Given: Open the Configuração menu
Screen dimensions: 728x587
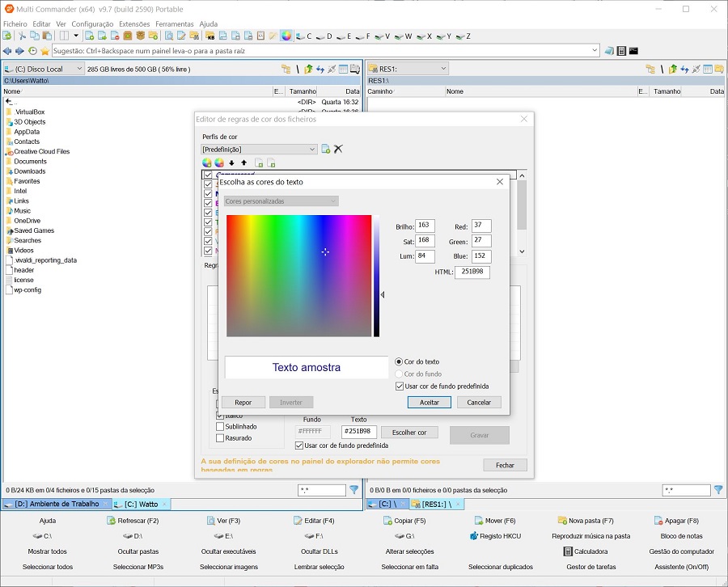Looking at the screenshot, I should pyautogui.click(x=92, y=23).
